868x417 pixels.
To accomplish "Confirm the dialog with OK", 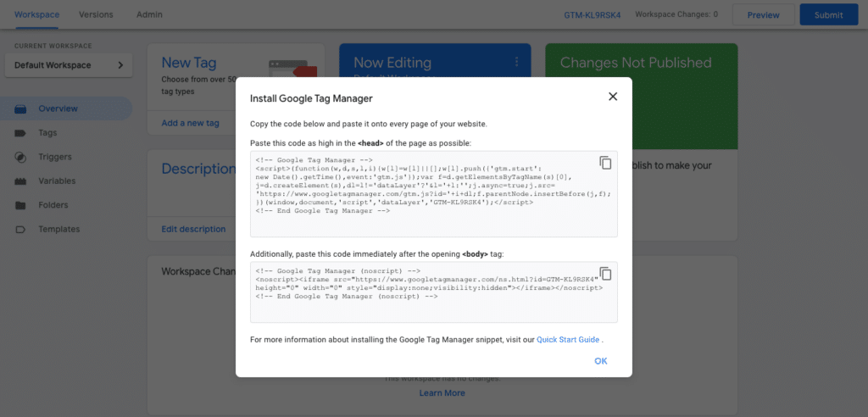I will (x=601, y=361).
